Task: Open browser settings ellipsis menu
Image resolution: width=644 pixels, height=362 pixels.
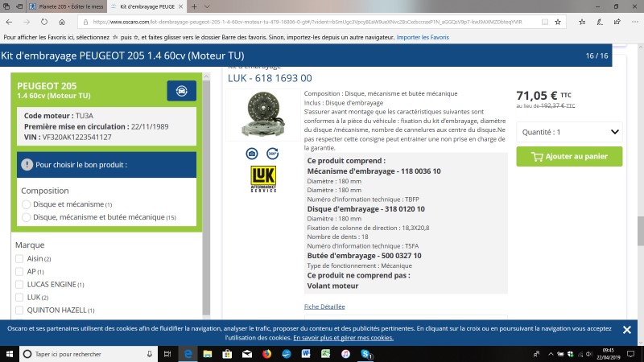Action: pyautogui.click(x=635, y=22)
